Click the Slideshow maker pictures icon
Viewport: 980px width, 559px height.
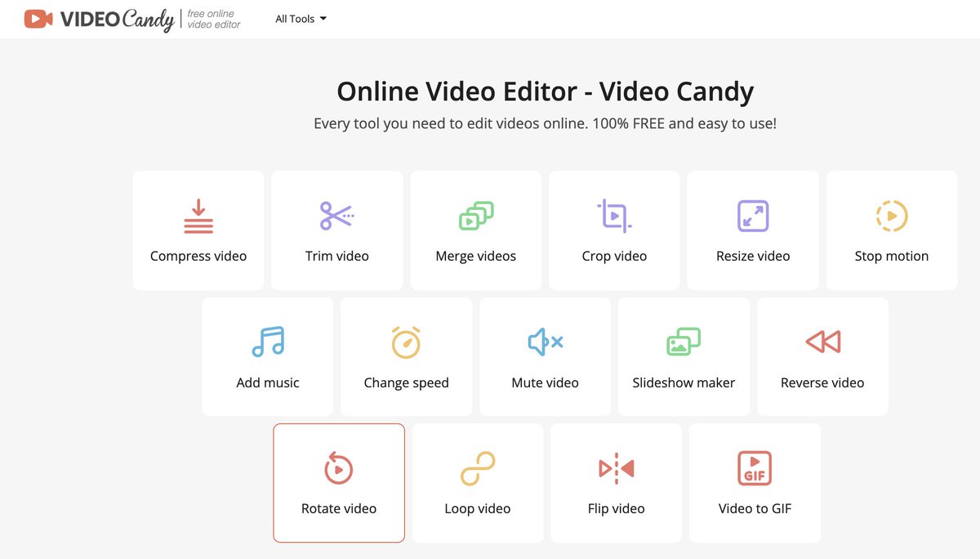(x=684, y=342)
